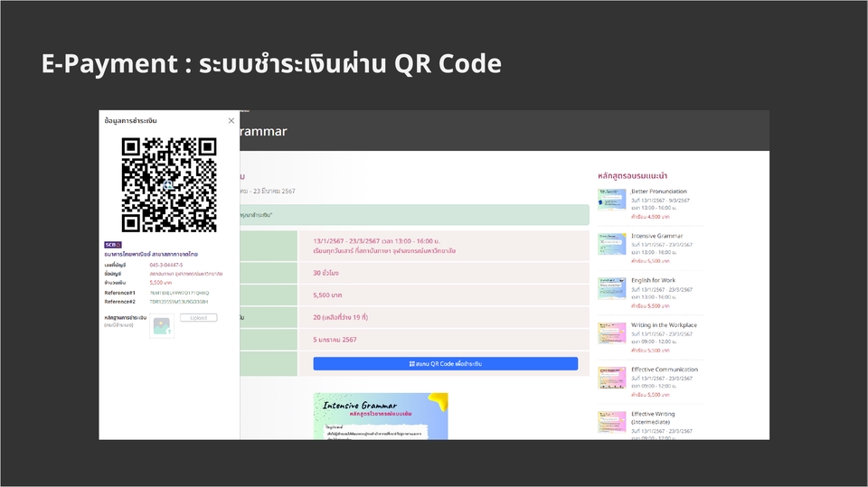Click the Intensive Grammar sidebar thumbnail

612,244
